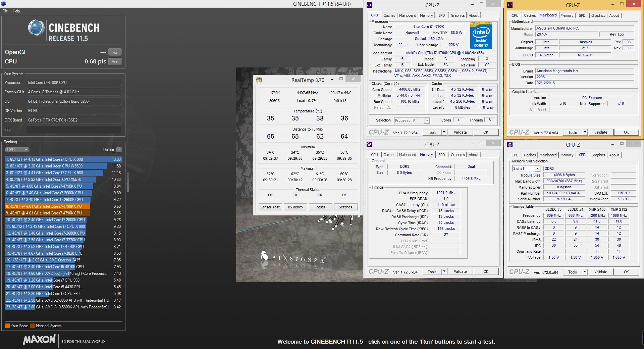
Task: Click the RealTemp window title icon
Action: click(x=259, y=80)
